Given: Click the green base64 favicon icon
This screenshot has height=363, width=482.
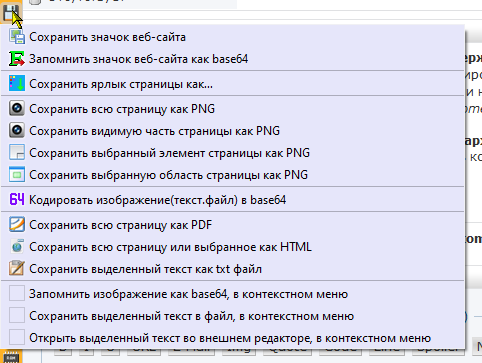Looking at the screenshot, I should coord(17,59).
